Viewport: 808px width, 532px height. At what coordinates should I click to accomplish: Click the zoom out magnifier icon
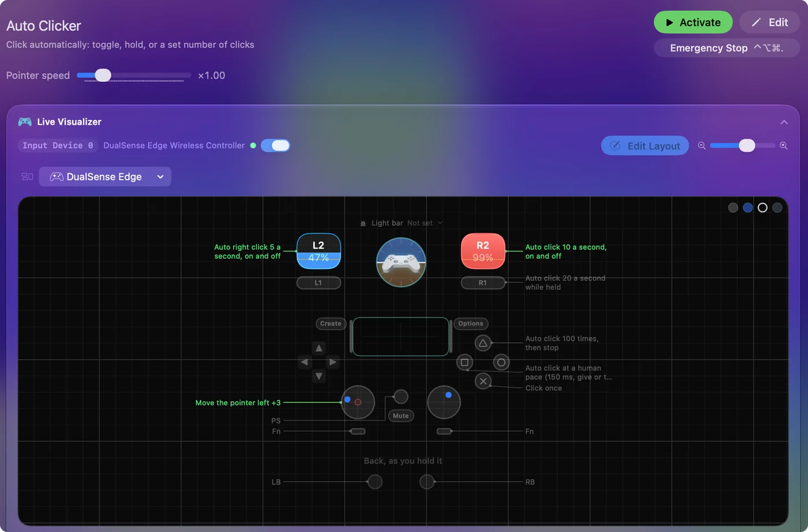coord(702,145)
